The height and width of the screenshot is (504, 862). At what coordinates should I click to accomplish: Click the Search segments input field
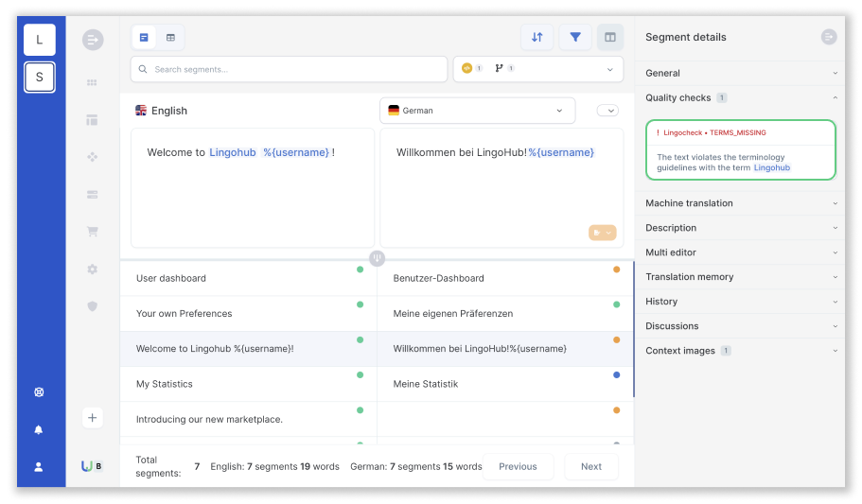290,69
